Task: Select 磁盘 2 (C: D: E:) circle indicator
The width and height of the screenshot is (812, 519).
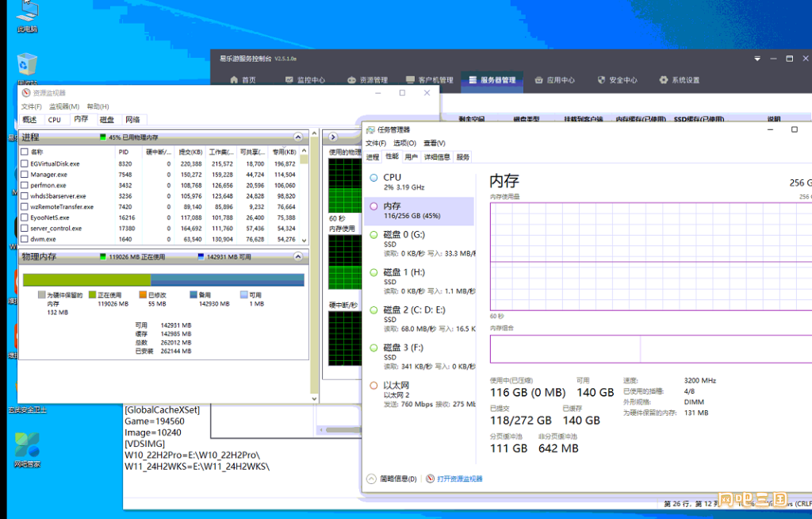Action: point(373,310)
